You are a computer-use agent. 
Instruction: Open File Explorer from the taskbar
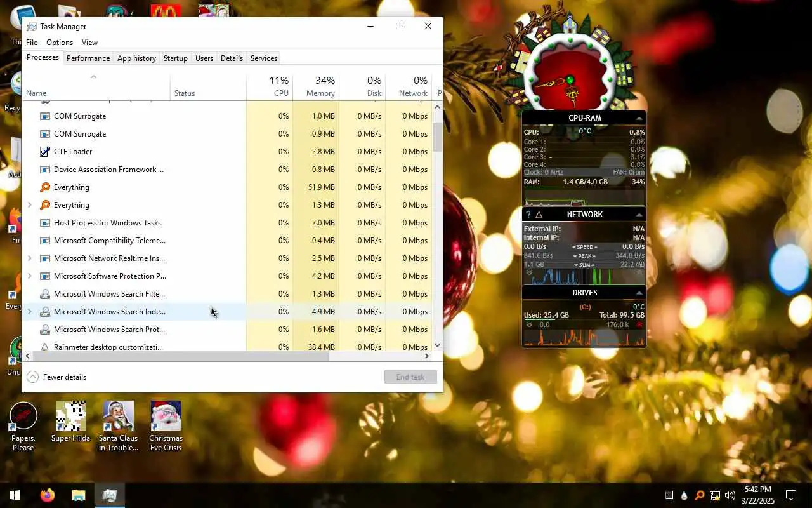click(x=78, y=495)
